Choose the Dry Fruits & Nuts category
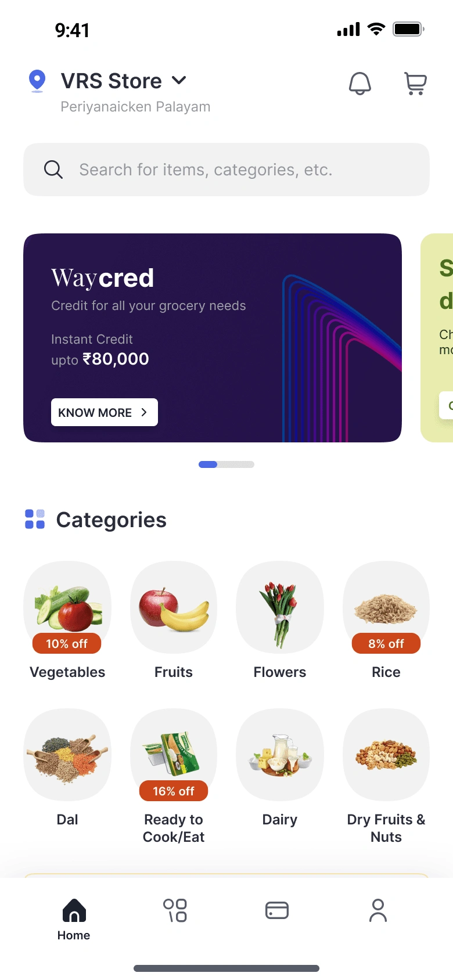This screenshot has width=453, height=980. 386,755
